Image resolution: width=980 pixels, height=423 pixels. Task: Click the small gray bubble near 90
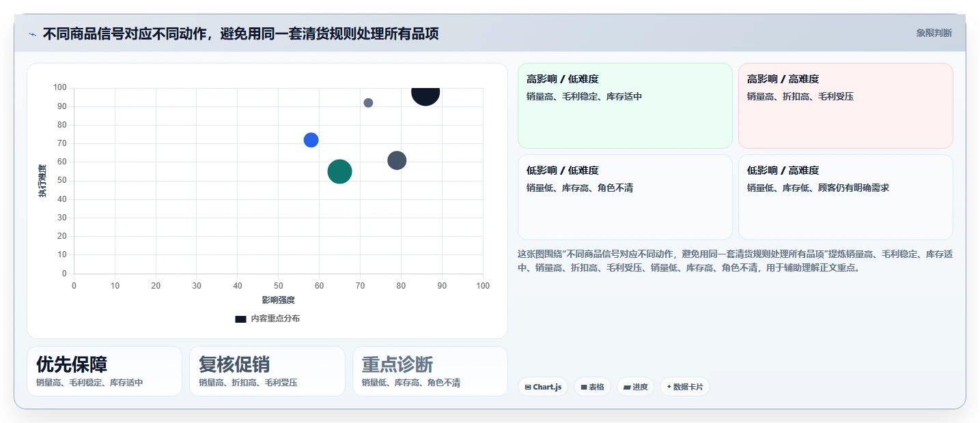(x=368, y=103)
